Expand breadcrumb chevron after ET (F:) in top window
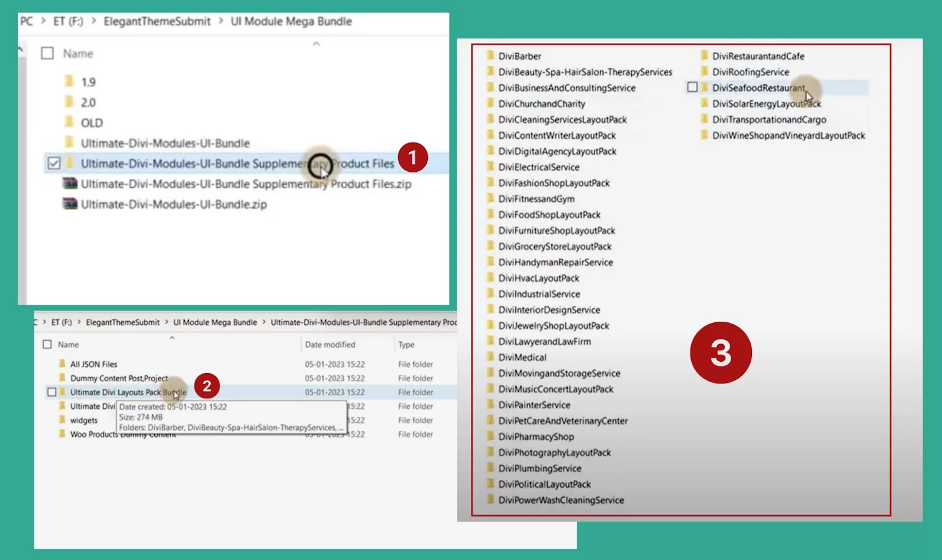 coord(94,21)
